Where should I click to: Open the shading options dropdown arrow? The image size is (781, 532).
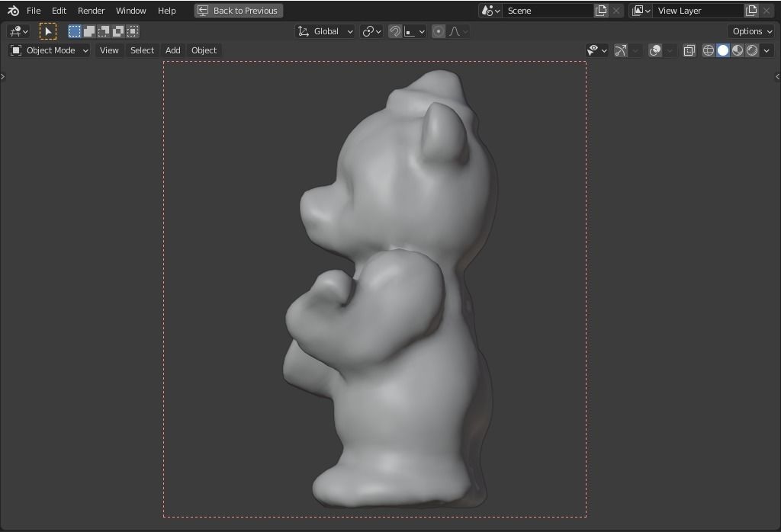click(767, 50)
